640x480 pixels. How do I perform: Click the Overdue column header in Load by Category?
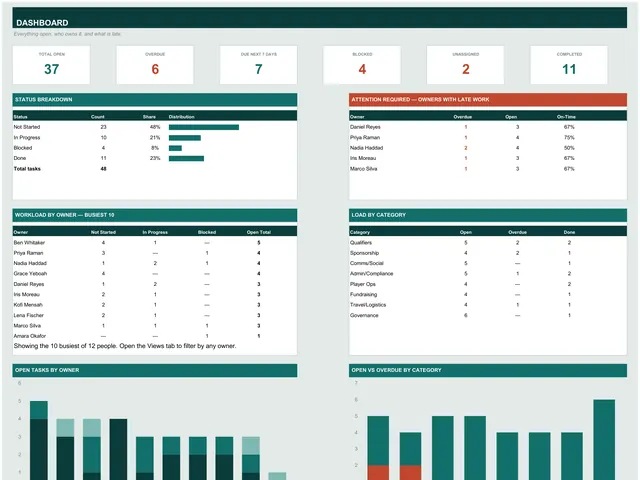[517, 232]
